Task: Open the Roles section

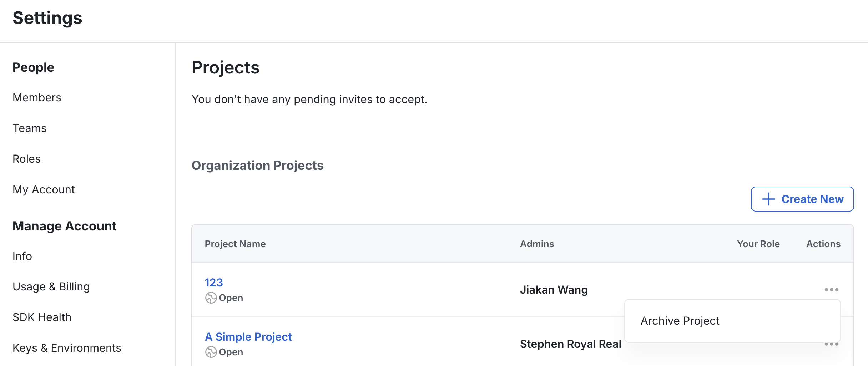Action: click(x=26, y=158)
